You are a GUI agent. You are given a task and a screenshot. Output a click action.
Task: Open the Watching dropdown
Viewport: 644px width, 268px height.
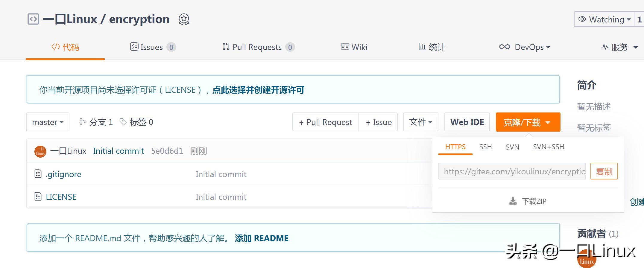pos(604,19)
